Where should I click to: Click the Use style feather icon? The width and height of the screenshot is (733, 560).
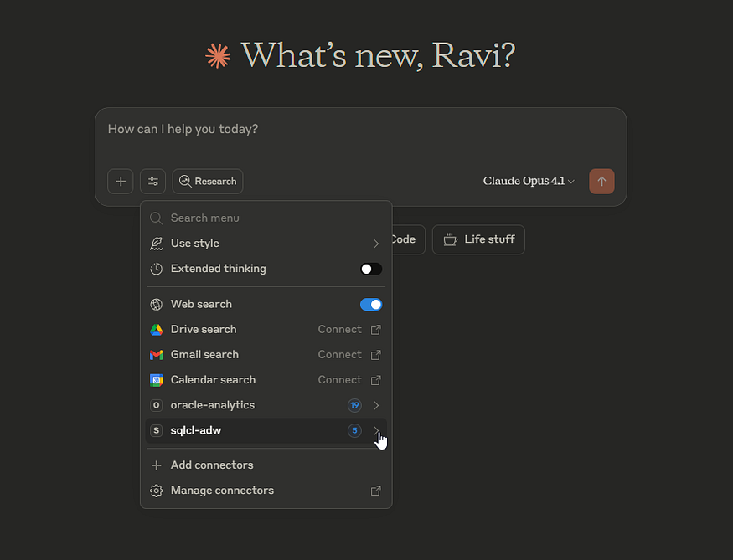156,244
